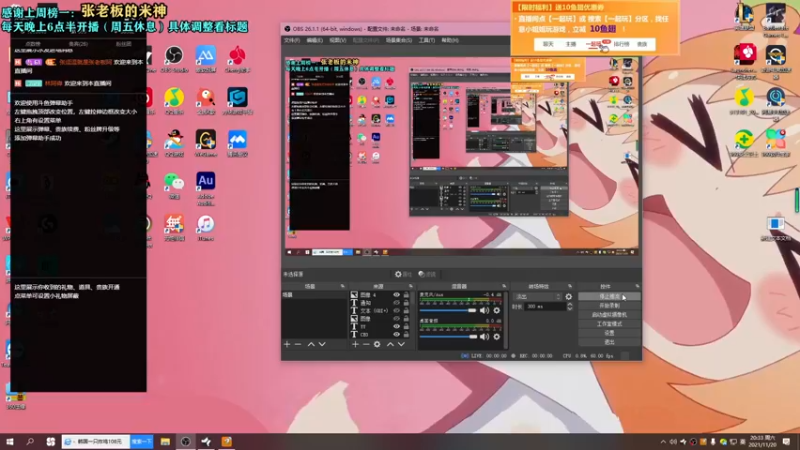Click the stop streaming button in OBS controls
The image size is (800, 450).
pos(609,296)
